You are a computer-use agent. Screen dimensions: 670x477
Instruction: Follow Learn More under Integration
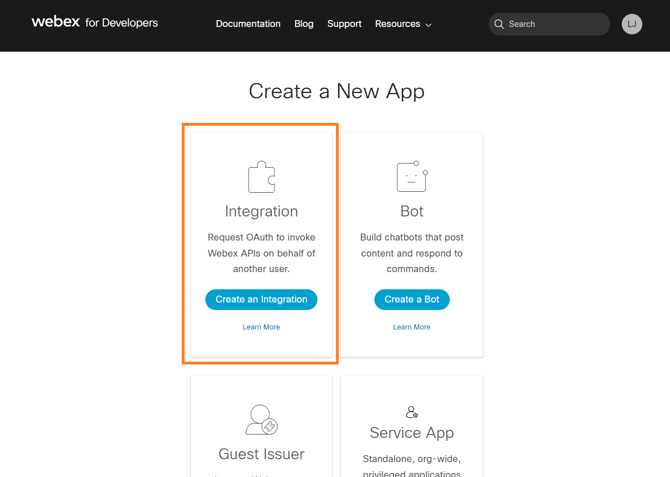[261, 327]
